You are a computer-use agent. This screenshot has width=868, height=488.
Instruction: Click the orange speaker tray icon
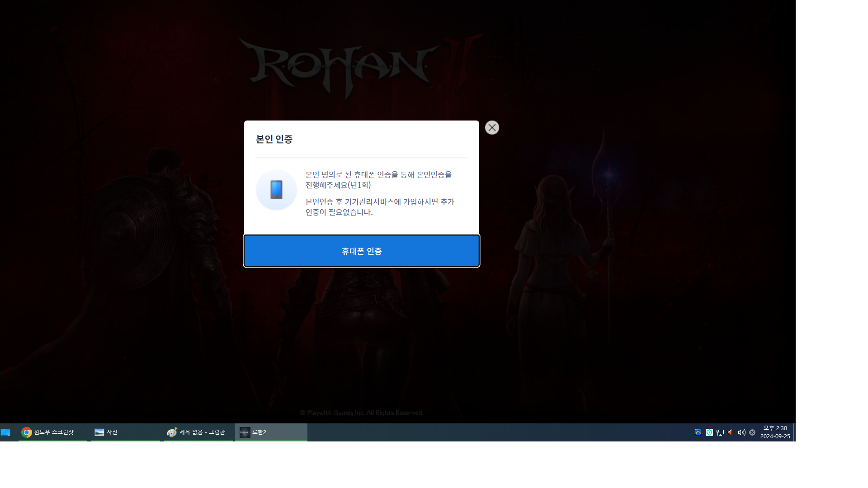(730, 432)
